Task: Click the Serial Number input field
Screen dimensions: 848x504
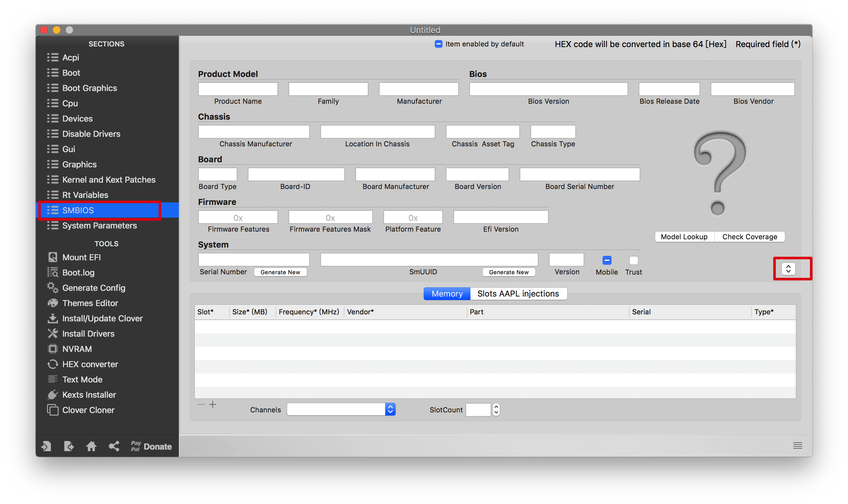Action: coord(254,259)
